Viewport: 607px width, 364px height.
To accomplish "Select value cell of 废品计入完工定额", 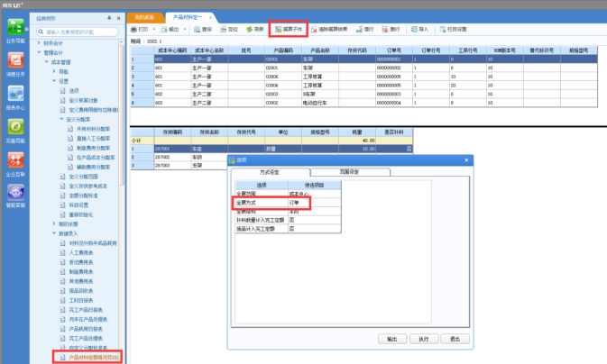I will [315, 229].
